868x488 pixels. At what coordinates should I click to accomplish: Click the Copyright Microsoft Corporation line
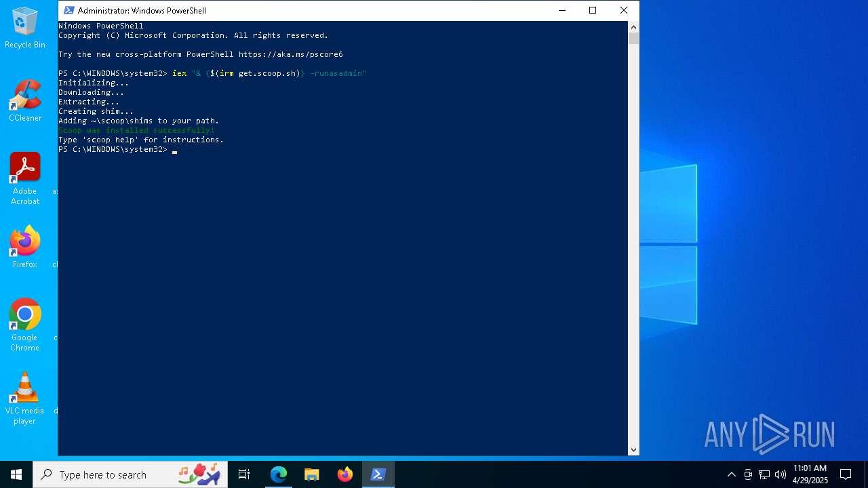coord(193,35)
